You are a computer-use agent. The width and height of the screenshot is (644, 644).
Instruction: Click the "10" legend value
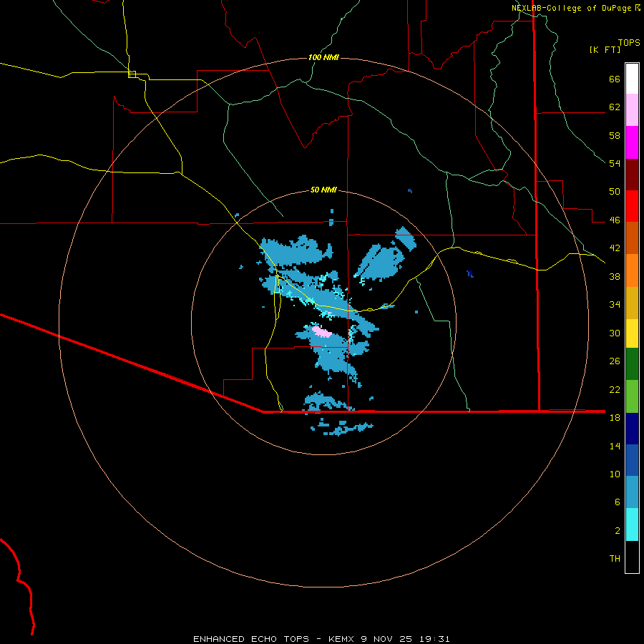click(x=615, y=474)
